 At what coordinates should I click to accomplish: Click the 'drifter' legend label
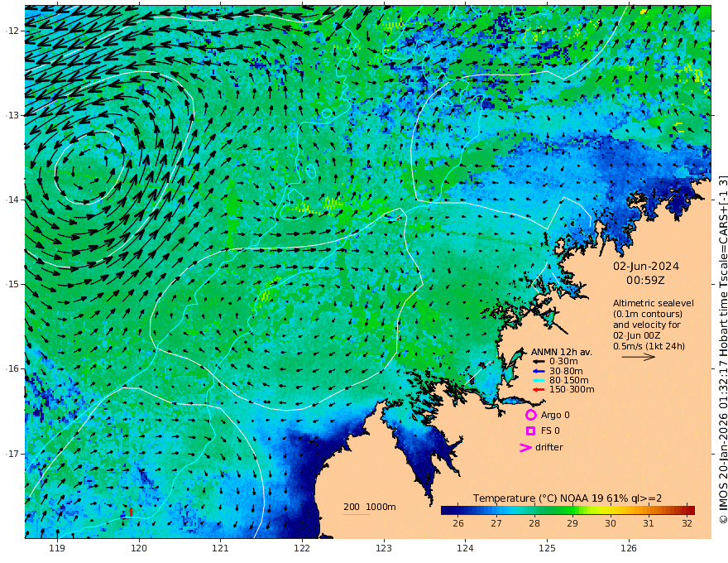coord(548,447)
